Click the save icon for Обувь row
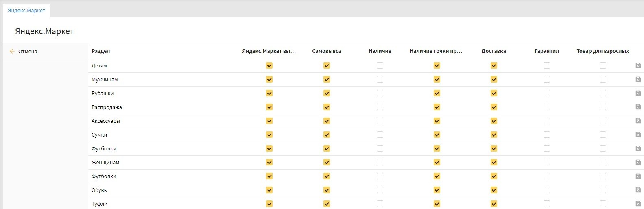Image resolution: width=644 pixels, height=209 pixels. coord(638,190)
